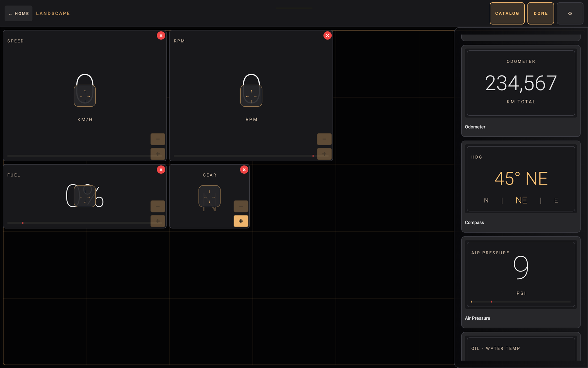Enlarge the Gear widget with plus button

pos(241,221)
